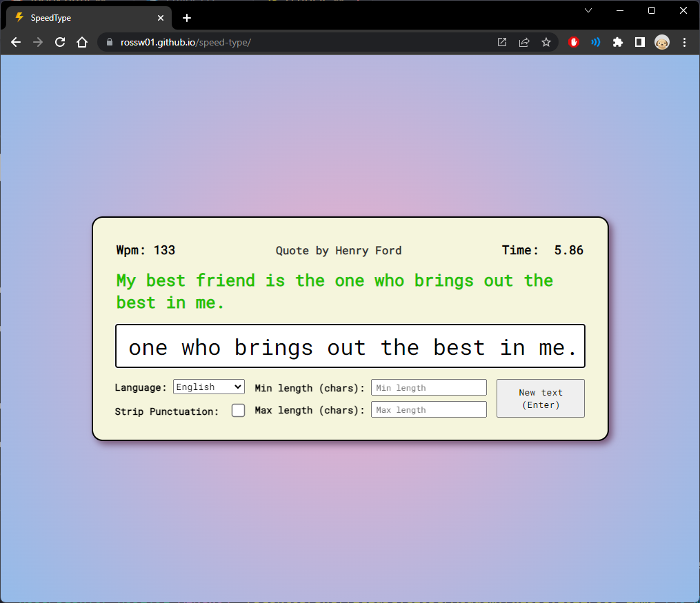
Task: Go to the browser home page
Action: coord(82,42)
